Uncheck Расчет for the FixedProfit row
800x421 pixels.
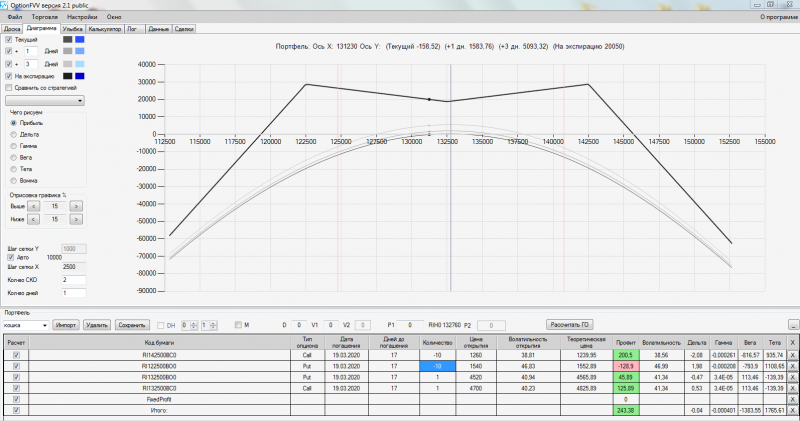click(16, 399)
